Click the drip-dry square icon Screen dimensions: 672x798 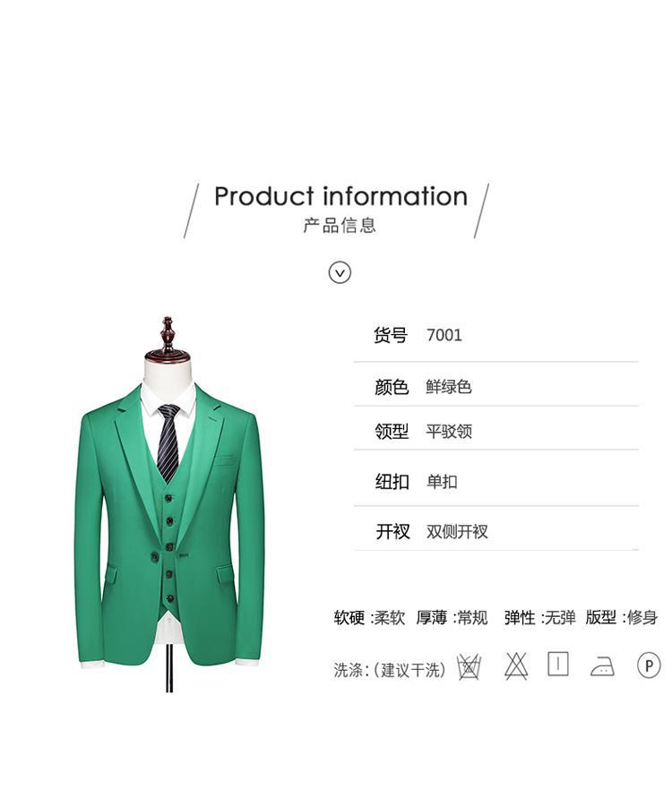pos(558,665)
